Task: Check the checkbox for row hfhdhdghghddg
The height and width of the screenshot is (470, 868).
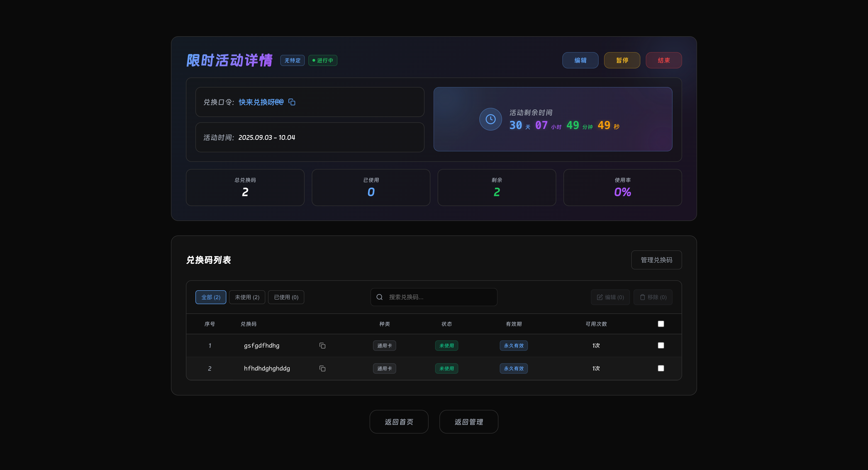Action: [x=661, y=368]
